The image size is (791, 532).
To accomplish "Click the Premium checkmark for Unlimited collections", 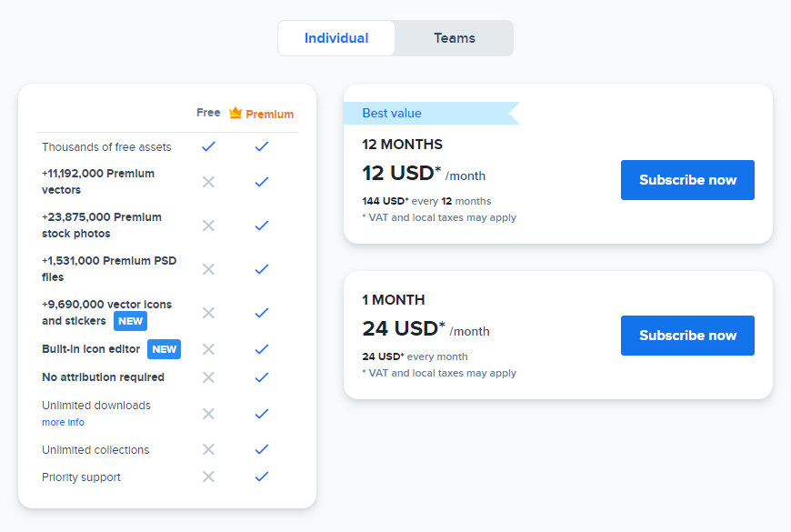I will (x=262, y=448).
